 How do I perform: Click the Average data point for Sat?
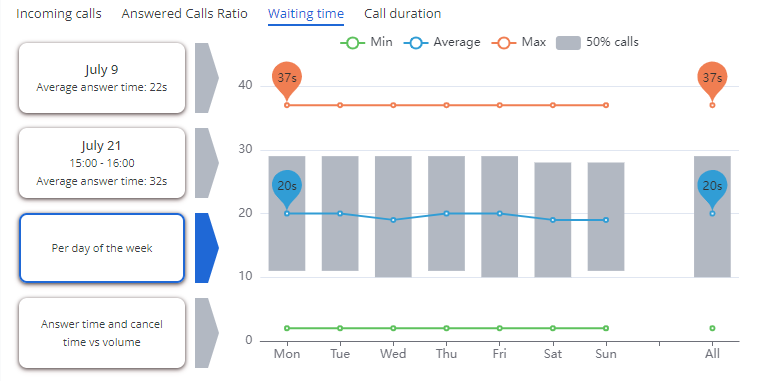tap(553, 220)
